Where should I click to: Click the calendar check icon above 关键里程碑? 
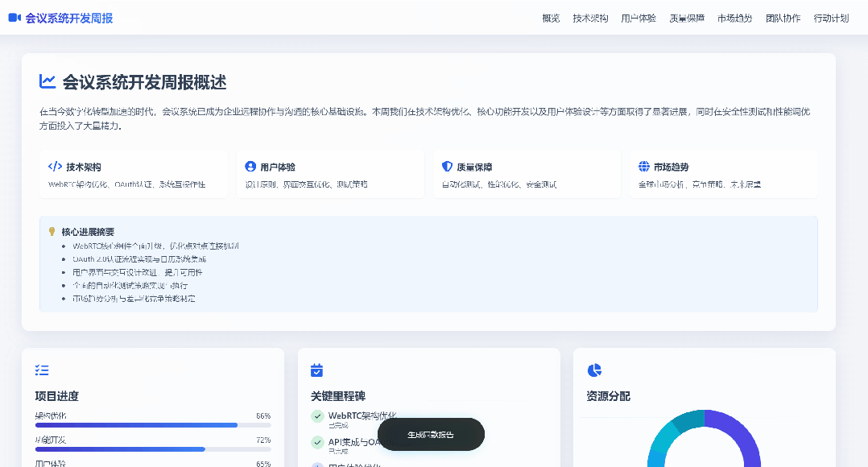click(x=316, y=370)
